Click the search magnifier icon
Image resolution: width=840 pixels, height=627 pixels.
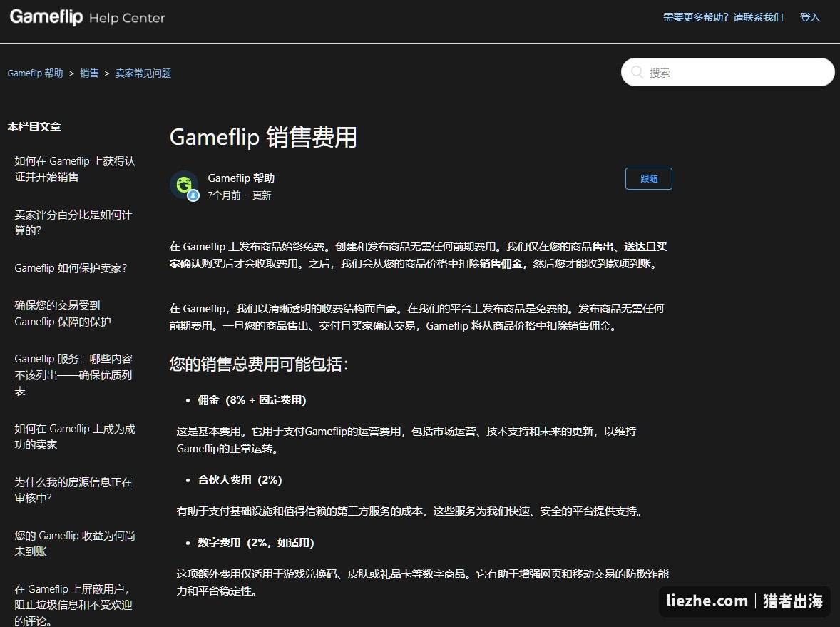pyautogui.click(x=637, y=72)
